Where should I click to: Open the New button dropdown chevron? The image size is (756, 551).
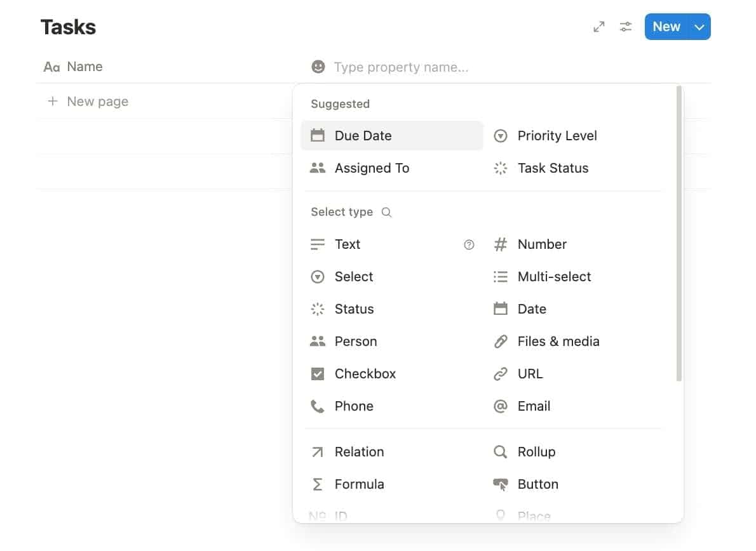(x=699, y=27)
